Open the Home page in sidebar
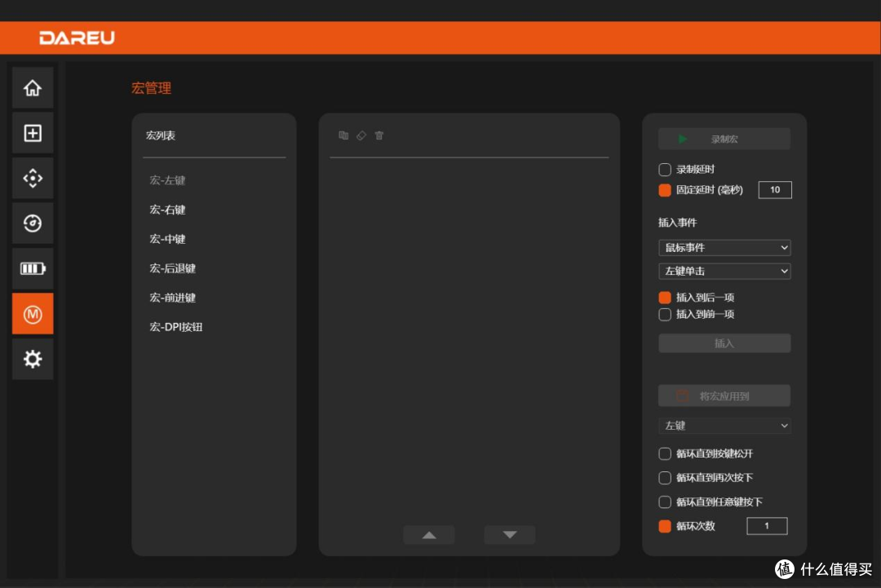Viewport: 881px width, 588px height. point(33,87)
